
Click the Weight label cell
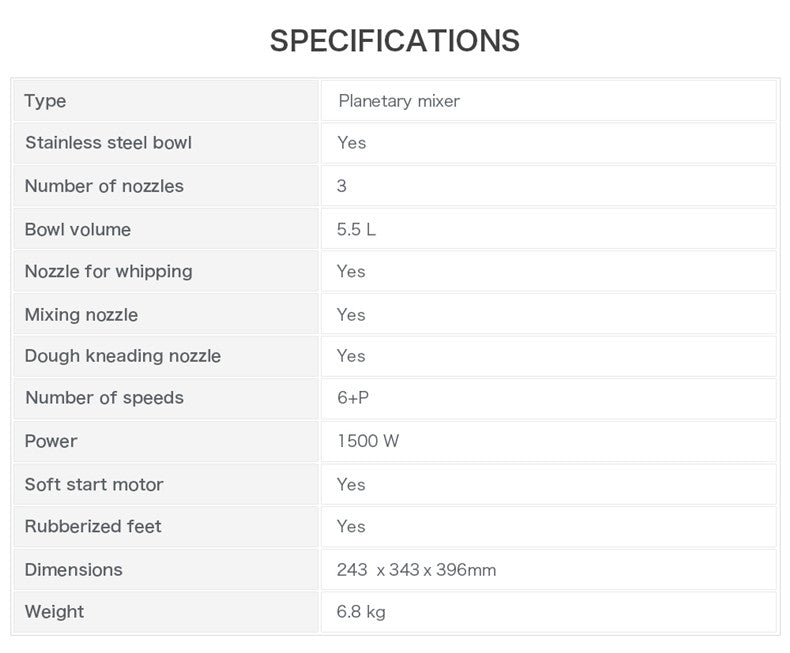click(166, 612)
